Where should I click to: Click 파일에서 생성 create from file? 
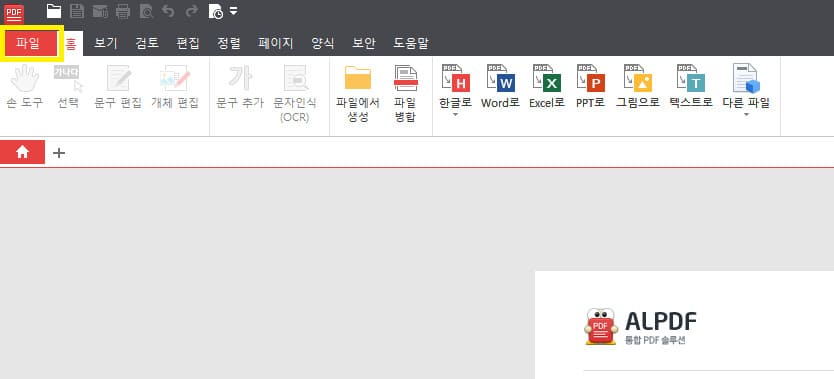pyautogui.click(x=358, y=94)
